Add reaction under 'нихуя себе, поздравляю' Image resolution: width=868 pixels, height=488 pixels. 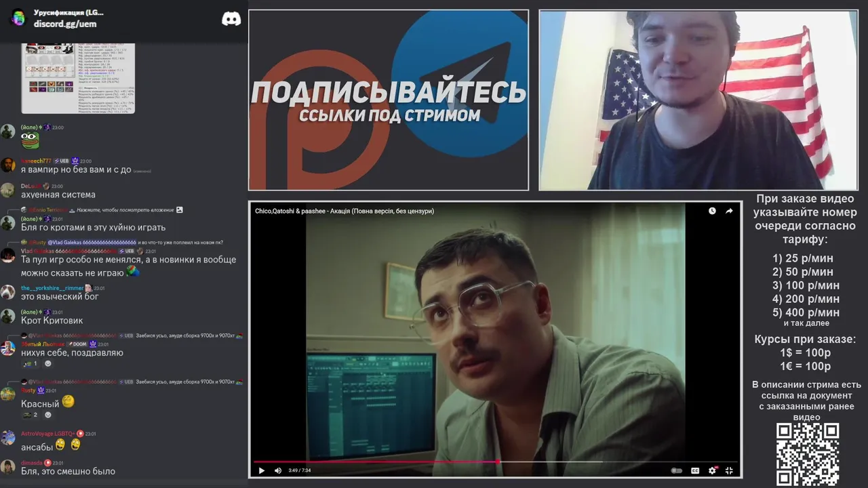(x=48, y=364)
